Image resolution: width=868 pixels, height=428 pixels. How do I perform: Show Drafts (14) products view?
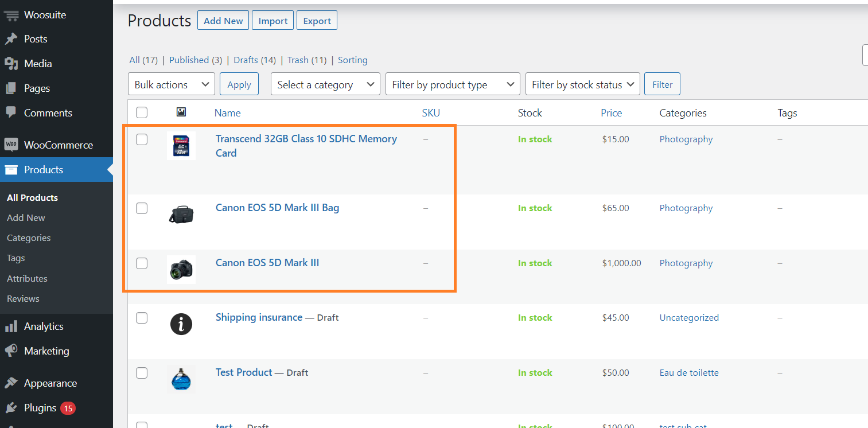(x=255, y=60)
